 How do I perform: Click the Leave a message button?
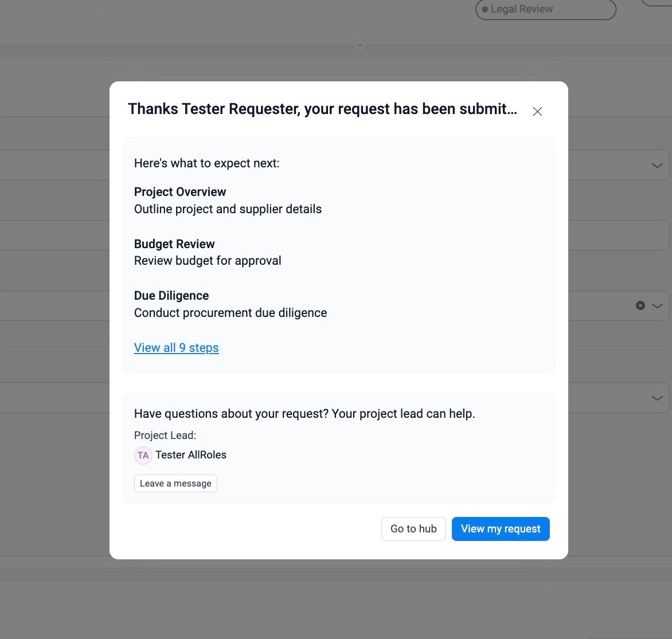[x=175, y=483]
